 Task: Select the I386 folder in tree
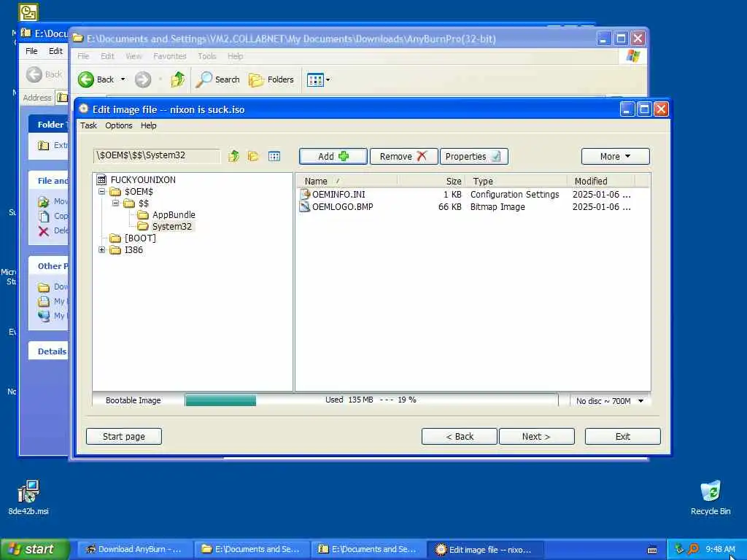[133, 250]
